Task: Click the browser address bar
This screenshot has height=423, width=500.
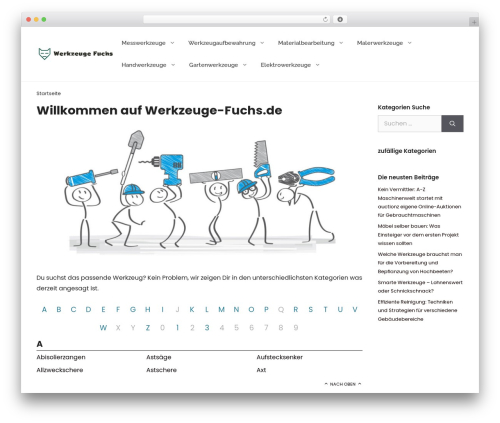Action: (237, 20)
